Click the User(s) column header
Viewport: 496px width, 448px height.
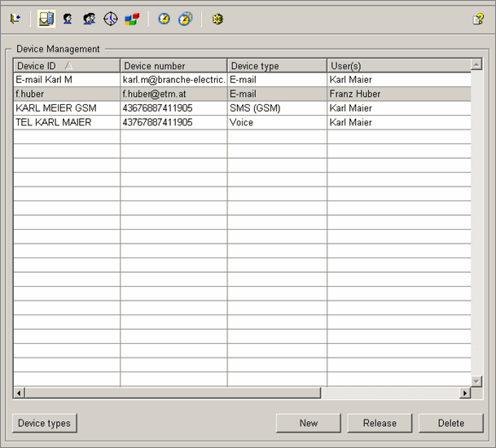[x=398, y=65]
